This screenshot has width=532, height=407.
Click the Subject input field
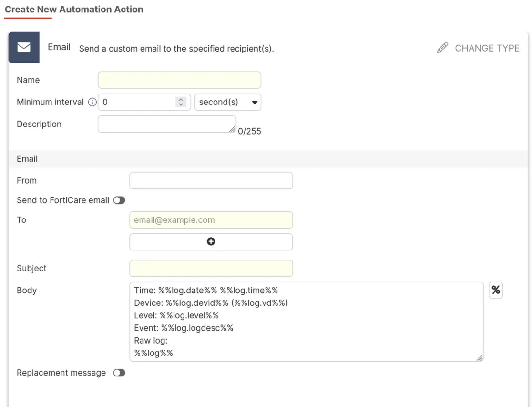click(x=211, y=268)
